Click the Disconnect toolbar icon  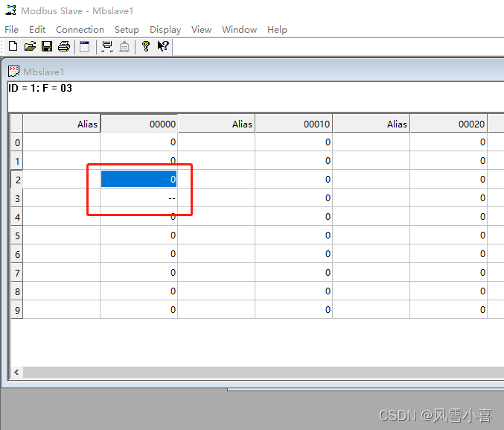point(124,46)
